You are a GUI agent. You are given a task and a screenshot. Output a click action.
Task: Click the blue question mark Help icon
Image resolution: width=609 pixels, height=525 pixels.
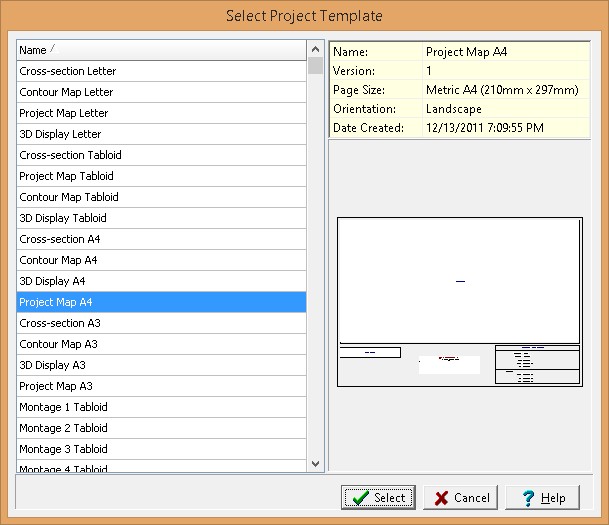tap(528, 497)
